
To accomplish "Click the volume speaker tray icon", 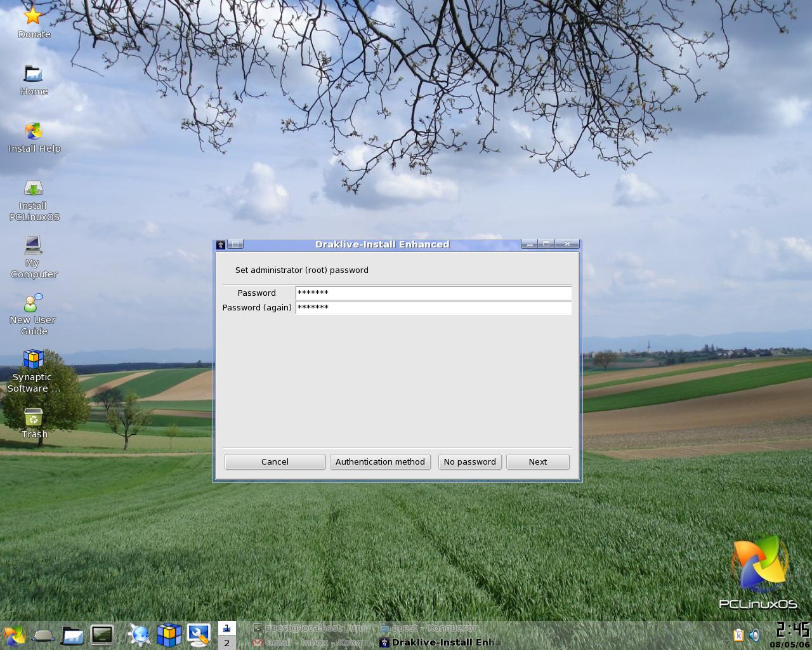I will click(754, 635).
